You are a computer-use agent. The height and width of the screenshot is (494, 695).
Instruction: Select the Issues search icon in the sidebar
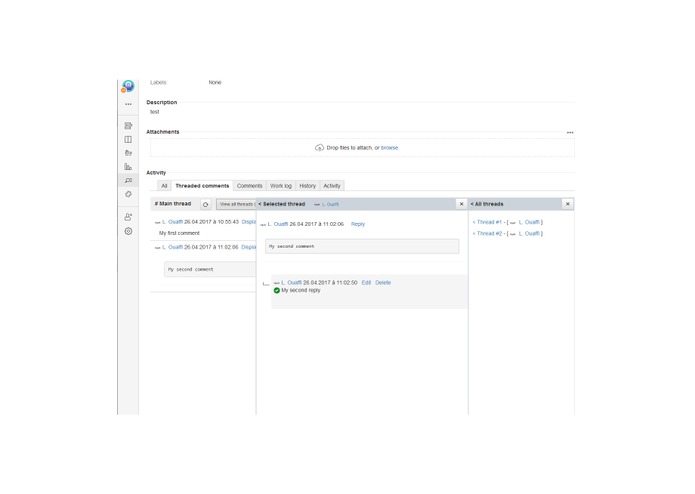coord(128,180)
